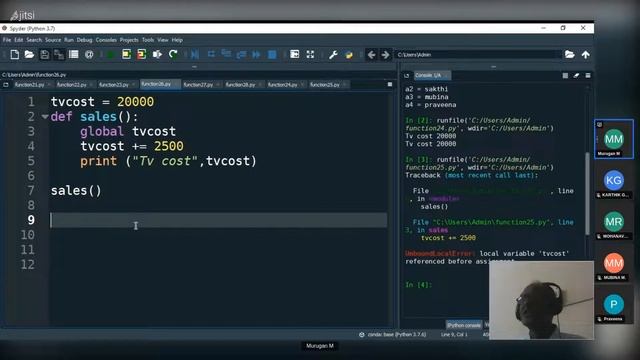The width and height of the screenshot is (640, 360).
Task: Open Preferences with the wrench icon
Action: [333, 54]
